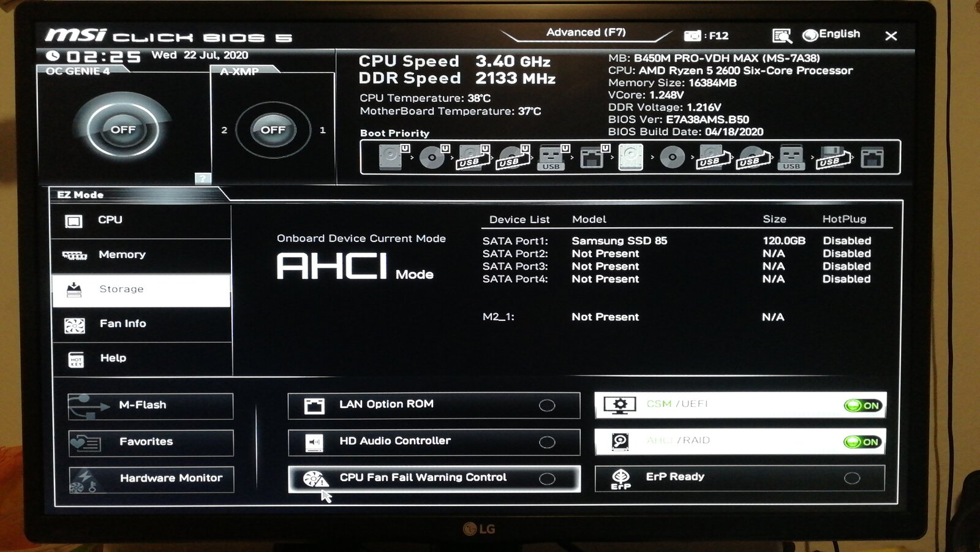Click the M2_1 device label
Image resolution: width=980 pixels, height=552 pixels.
coord(498,317)
